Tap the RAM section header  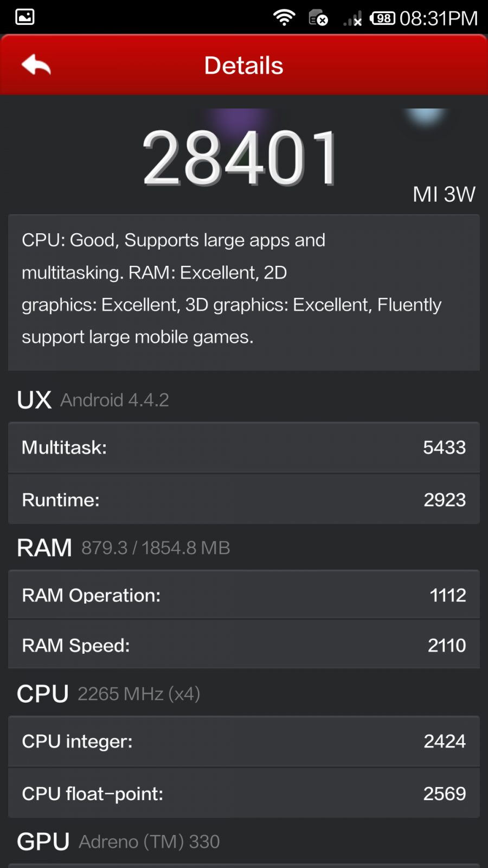pos(124,548)
